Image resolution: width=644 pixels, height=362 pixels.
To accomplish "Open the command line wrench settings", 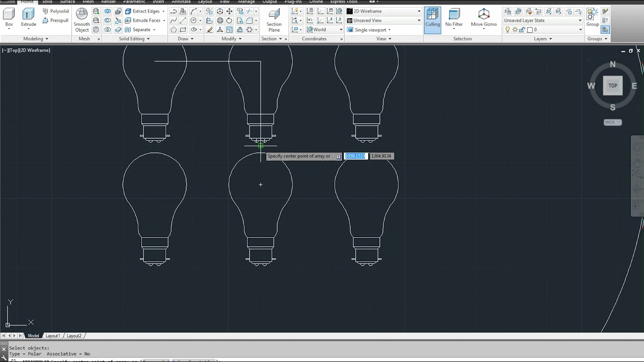I will (x=4, y=358).
